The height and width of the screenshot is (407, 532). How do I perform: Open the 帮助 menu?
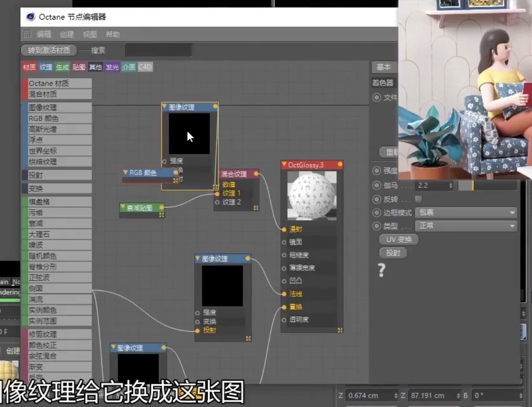point(113,34)
